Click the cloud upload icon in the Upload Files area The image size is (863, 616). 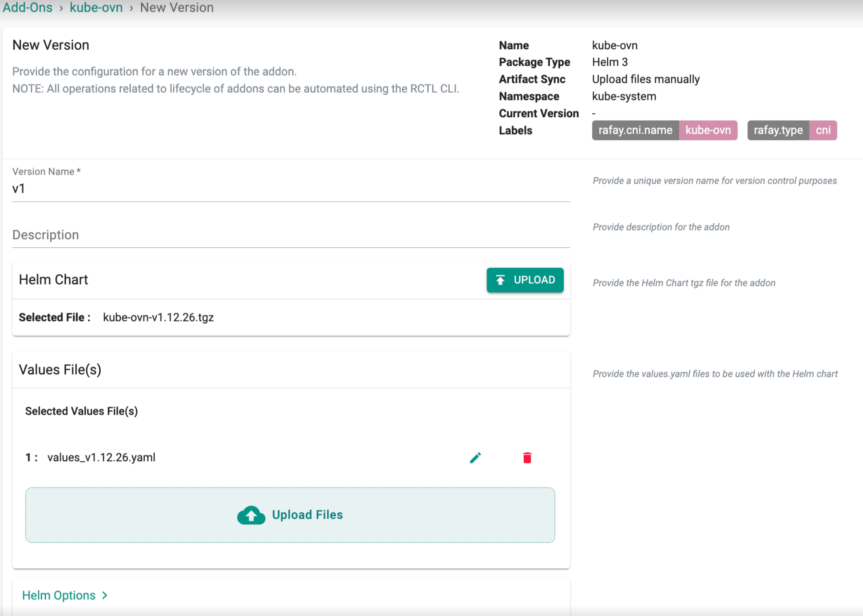[x=251, y=515]
